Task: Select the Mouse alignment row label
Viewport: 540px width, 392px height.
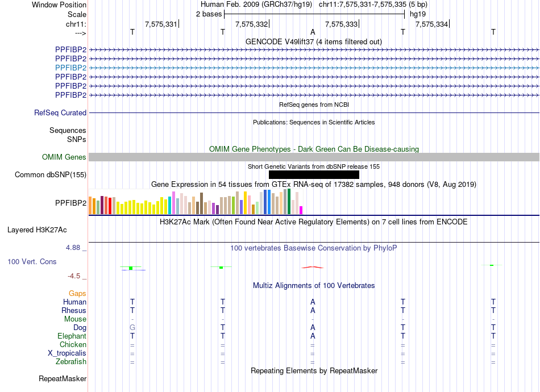Action: (75, 319)
